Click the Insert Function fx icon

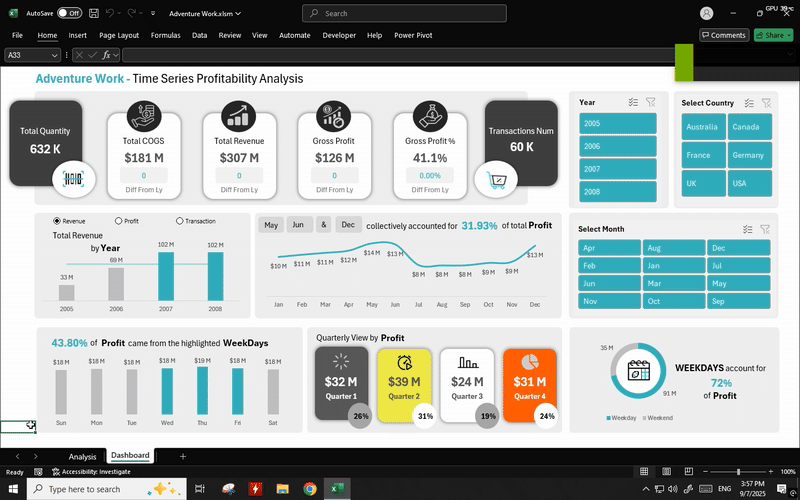pos(106,55)
